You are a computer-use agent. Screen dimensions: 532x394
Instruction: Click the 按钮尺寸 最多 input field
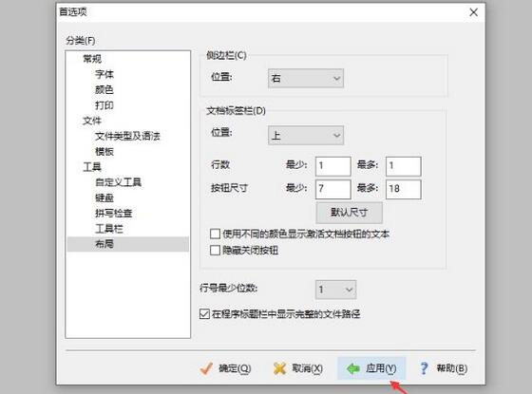(404, 189)
